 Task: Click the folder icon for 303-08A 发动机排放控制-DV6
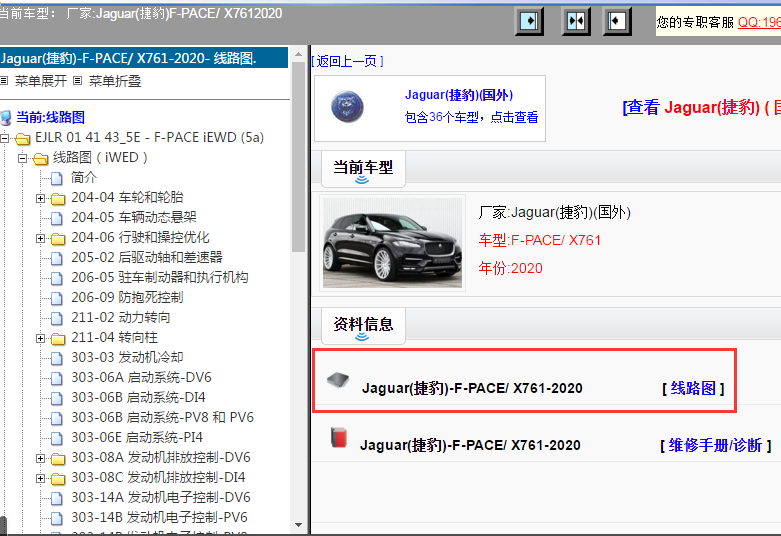[x=58, y=458]
